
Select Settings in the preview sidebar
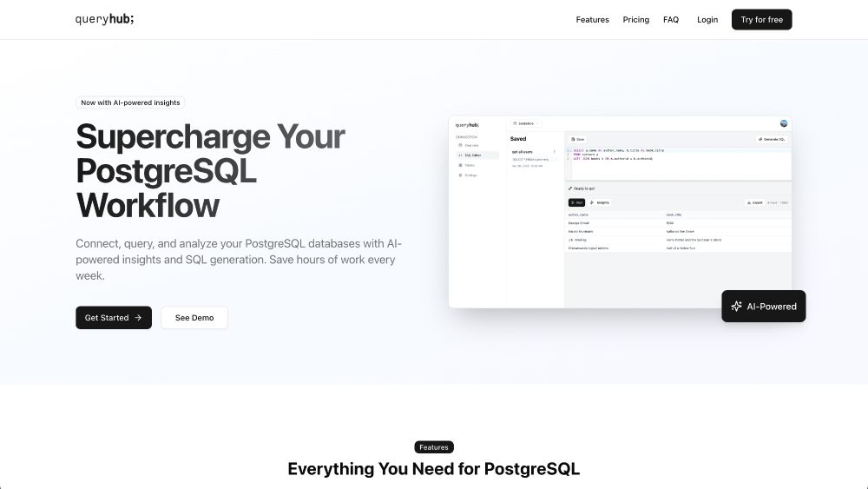(469, 175)
